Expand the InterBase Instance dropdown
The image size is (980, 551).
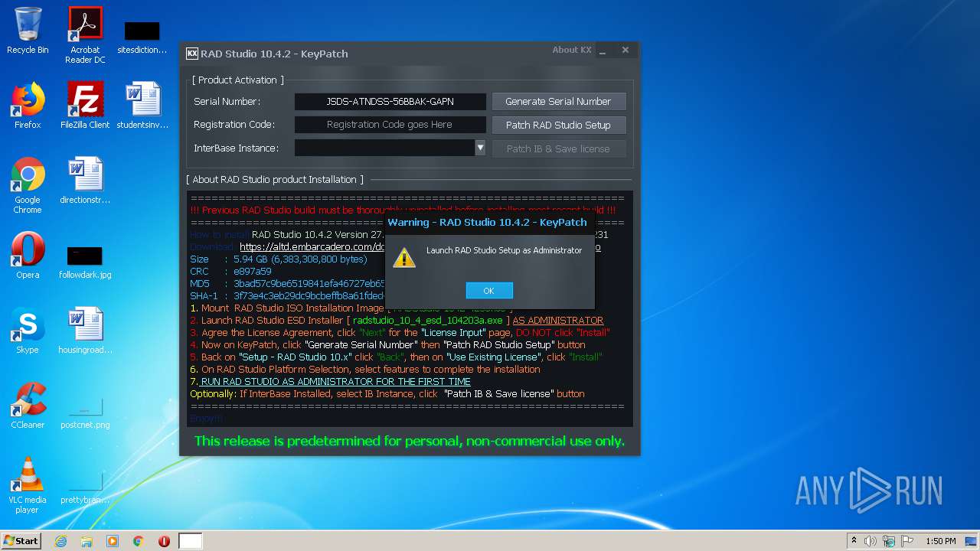(480, 148)
